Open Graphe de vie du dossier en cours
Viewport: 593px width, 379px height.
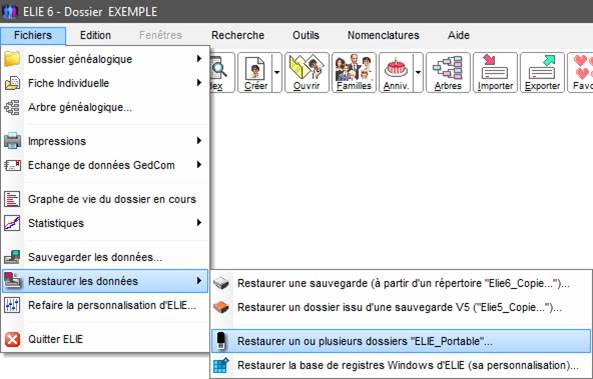[105, 199]
